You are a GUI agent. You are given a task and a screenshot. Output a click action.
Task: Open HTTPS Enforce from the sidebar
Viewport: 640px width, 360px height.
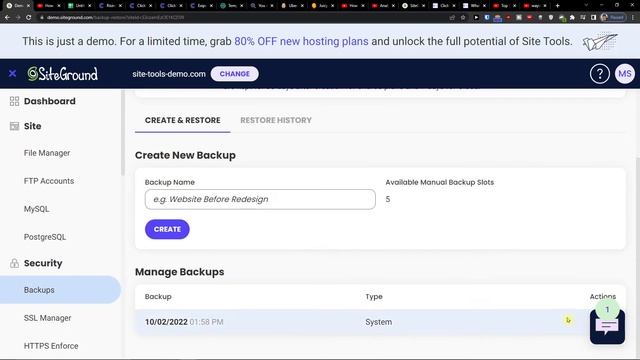coord(51,346)
